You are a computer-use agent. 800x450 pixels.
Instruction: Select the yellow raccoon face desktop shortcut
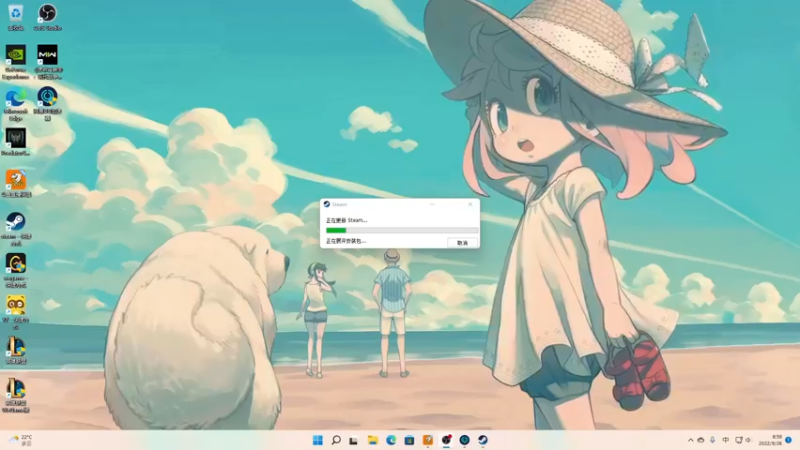pos(16,313)
